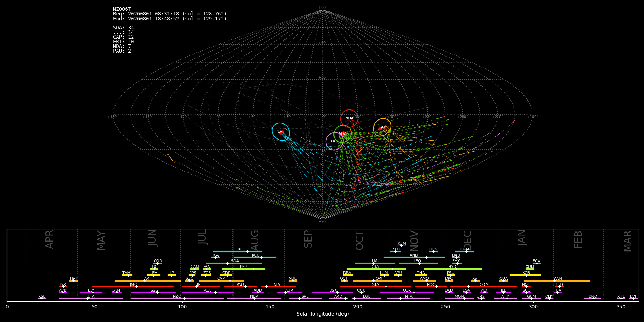
Task: Select the ETA shower bar
Action: [91, 298]
